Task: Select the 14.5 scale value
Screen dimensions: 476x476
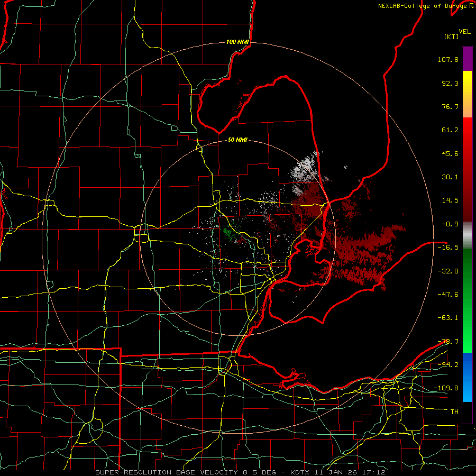Action: tap(450, 200)
